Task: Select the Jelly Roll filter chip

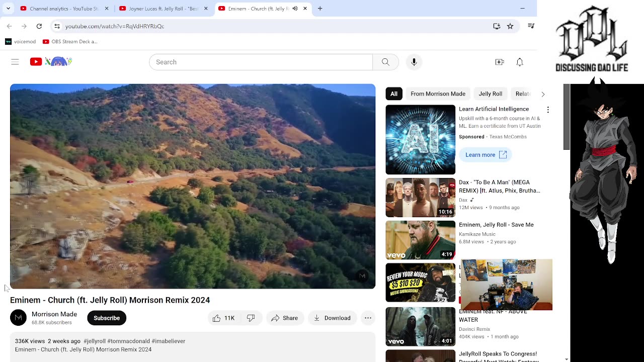Action: point(491,94)
